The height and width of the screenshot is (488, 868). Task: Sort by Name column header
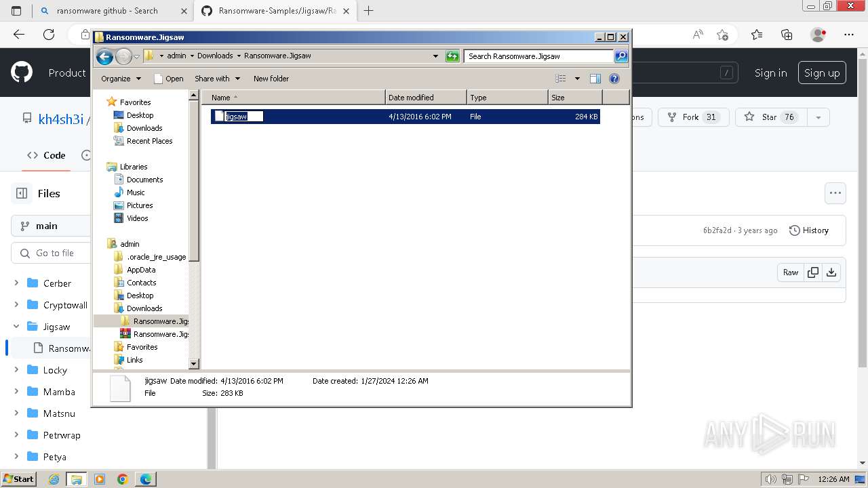tap(293, 98)
